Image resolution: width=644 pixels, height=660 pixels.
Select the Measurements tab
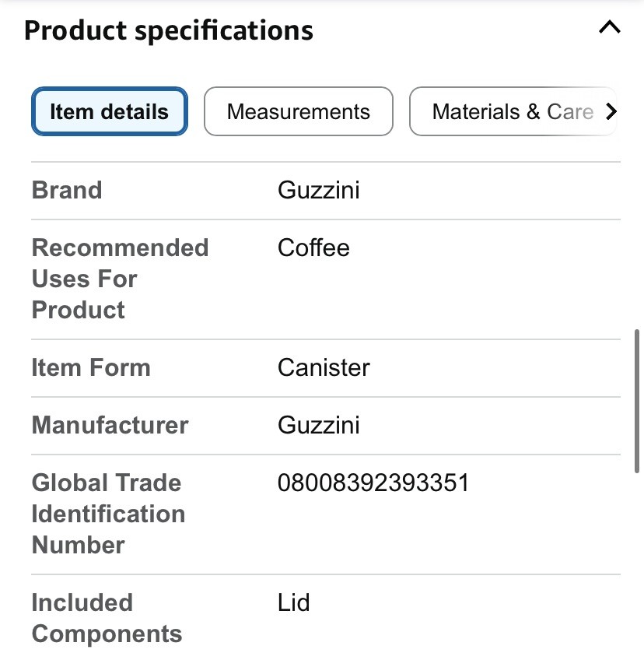[x=298, y=111]
